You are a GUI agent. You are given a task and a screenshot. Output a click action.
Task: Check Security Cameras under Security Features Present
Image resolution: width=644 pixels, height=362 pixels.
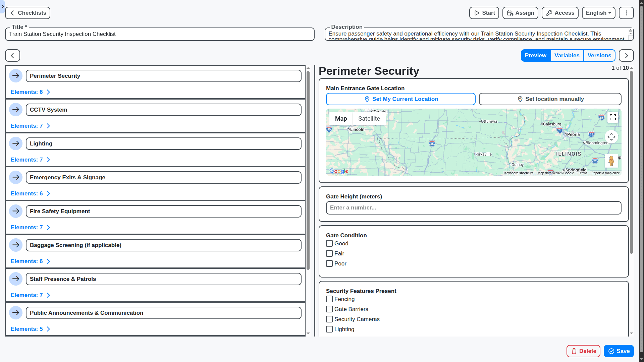pos(329,319)
